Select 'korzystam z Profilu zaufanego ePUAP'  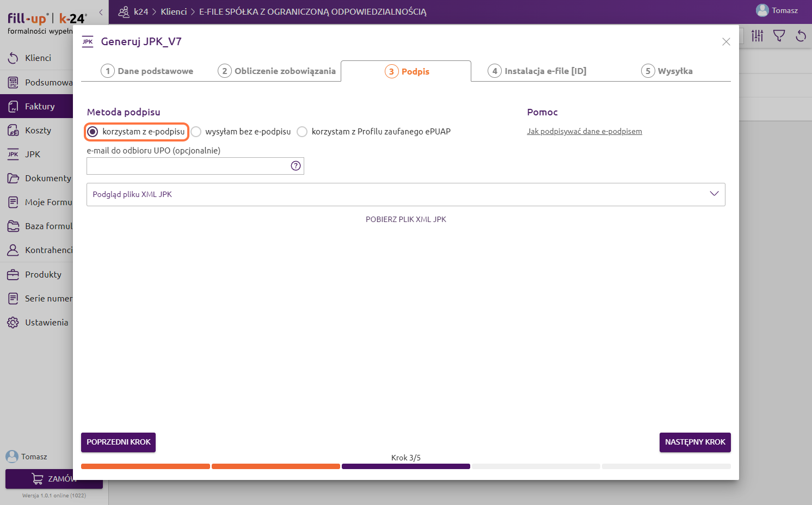coord(303,132)
